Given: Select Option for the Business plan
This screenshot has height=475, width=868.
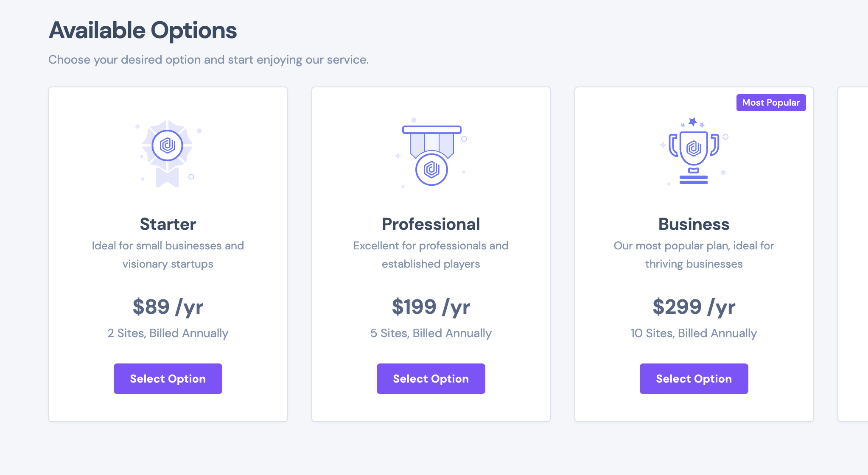Looking at the screenshot, I should (694, 378).
